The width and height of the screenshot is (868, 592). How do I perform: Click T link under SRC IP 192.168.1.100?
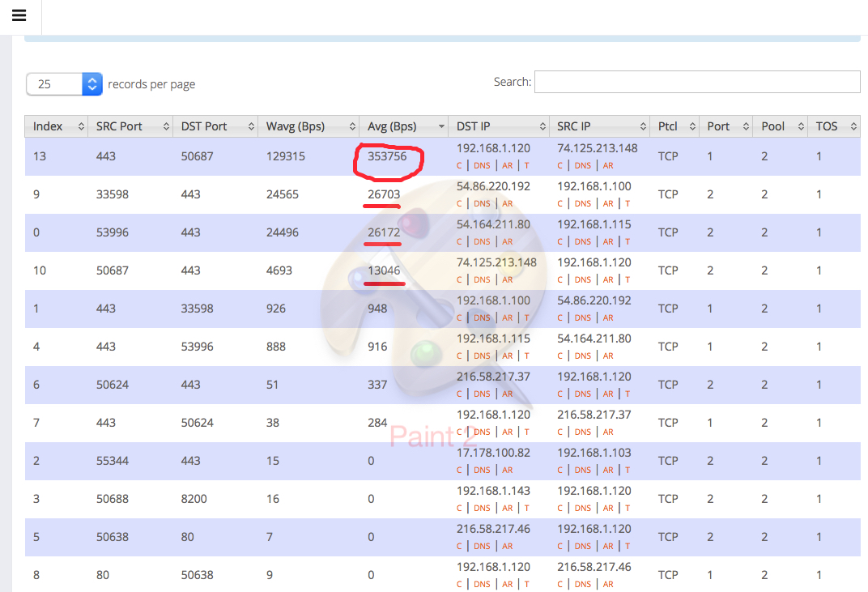(627, 203)
